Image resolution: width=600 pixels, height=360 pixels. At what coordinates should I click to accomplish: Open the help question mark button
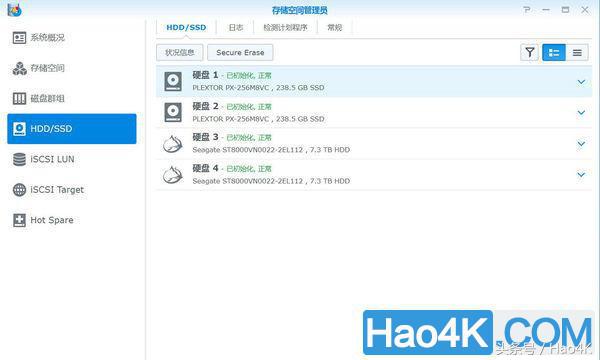pyautogui.click(x=527, y=10)
